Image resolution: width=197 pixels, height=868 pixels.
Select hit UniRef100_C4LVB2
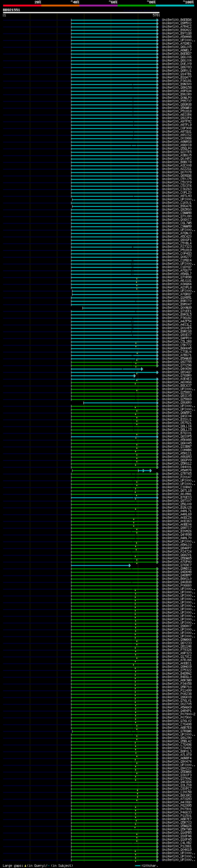coord(176,843)
